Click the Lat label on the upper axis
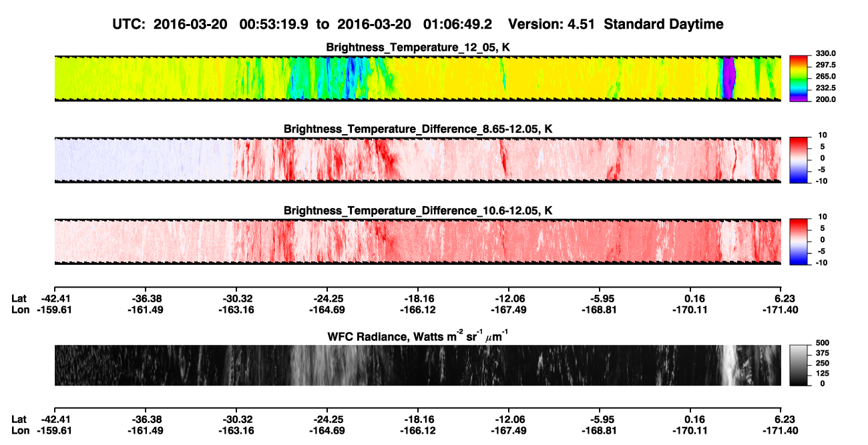 [x=19, y=299]
